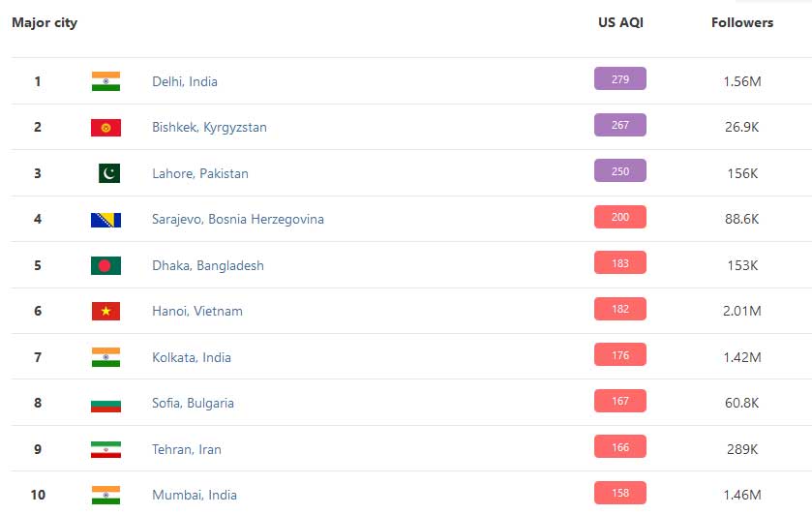Click the India flag icon beside Delhi

click(105, 81)
